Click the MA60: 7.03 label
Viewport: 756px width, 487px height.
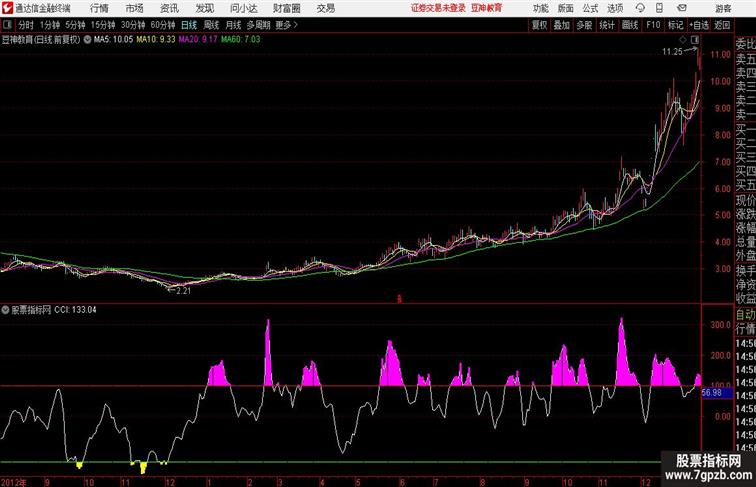(241, 40)
